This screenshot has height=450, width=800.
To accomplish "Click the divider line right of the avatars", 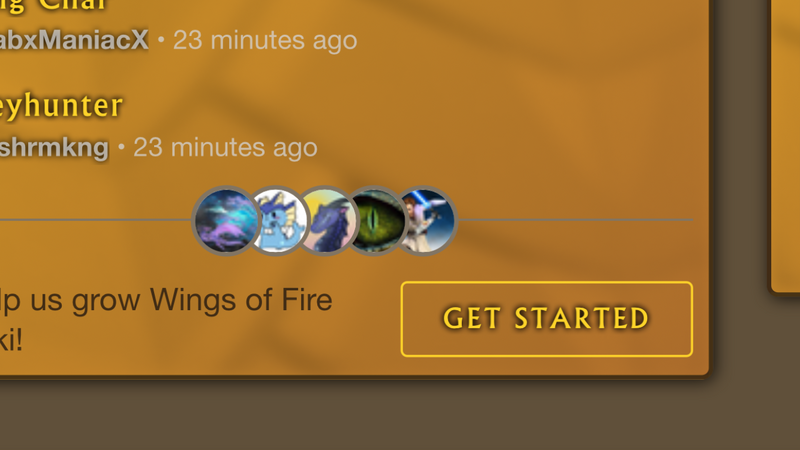I will click(576, 220).
